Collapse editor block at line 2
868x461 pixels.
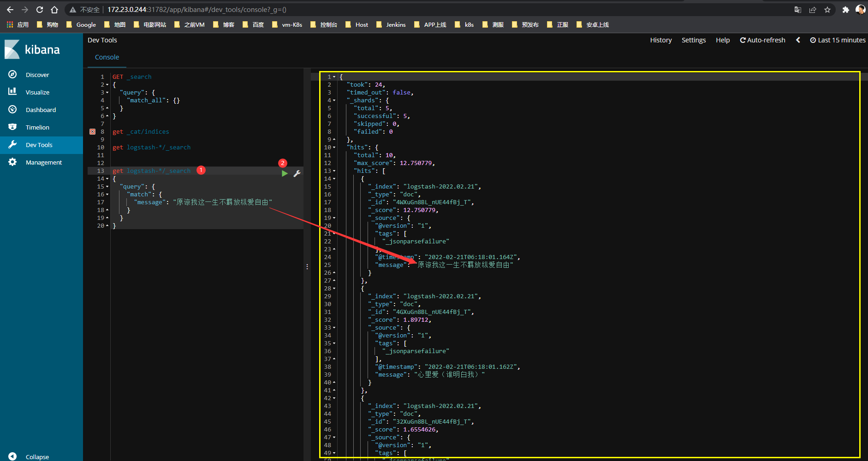pos(107,85)
